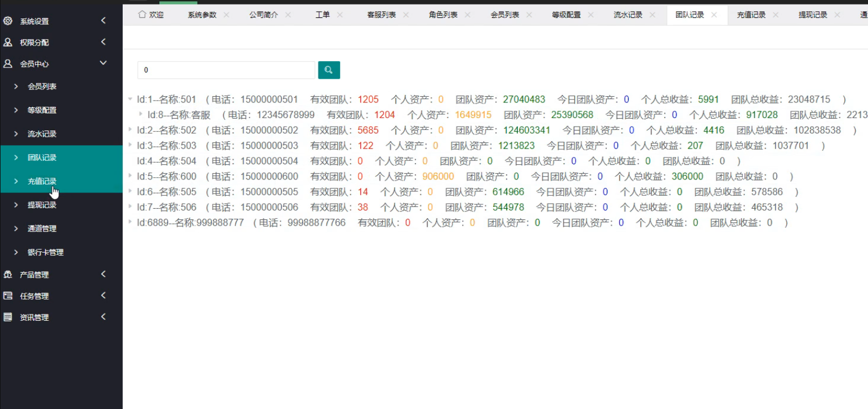The width and height of the screenshot is (868, 409).
Task: Click the 会员中心 person icon
Action: tap(8, 64)
